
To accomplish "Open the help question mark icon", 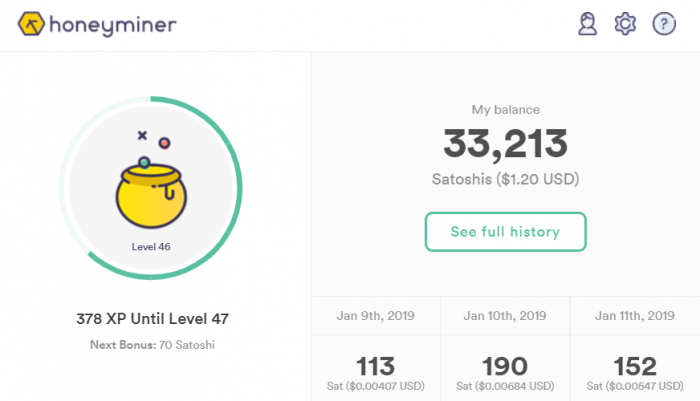I will click(664, 24).
